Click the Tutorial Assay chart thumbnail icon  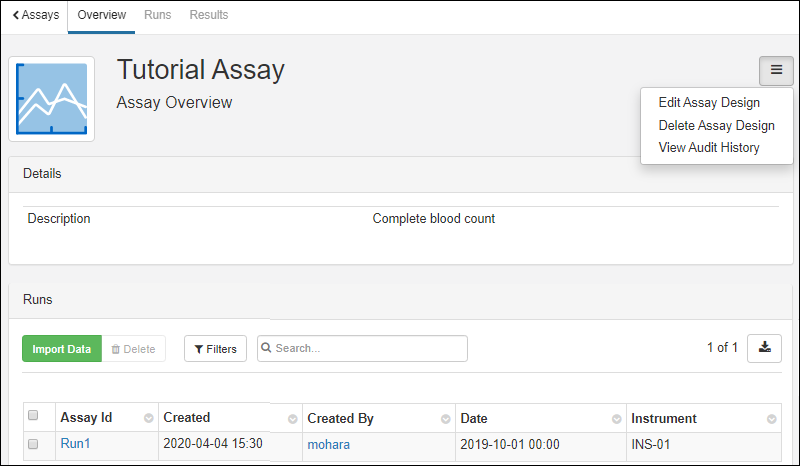[52, 98]
